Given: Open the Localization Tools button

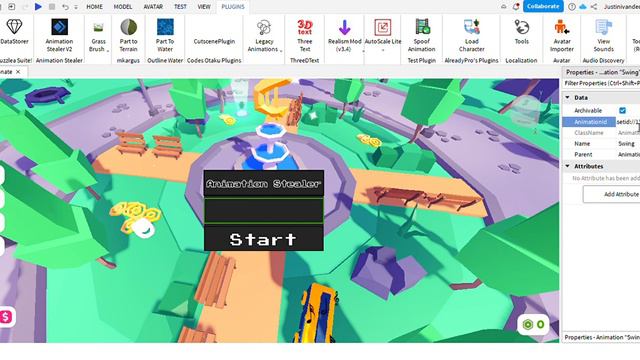Looking at the screenshot, I should pyautogui.click(x=522, y=32).
